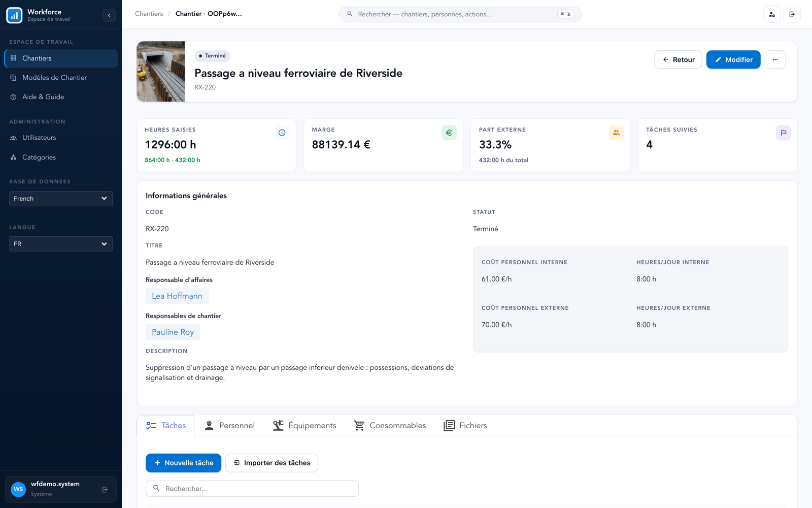Viewport: 812px width, 508px height.
Task: Click the sign-out icon next to wfdemo.system
Action: click(105, 490)
